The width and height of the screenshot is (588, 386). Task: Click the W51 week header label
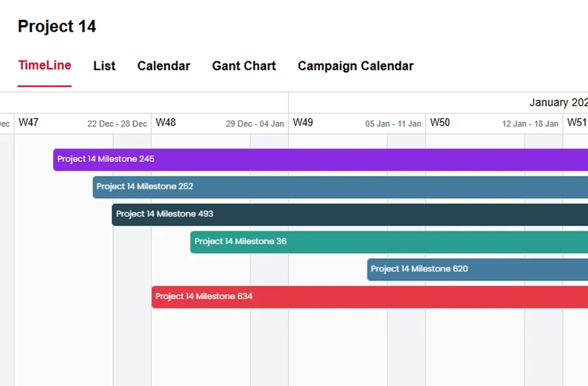point(577,123)
